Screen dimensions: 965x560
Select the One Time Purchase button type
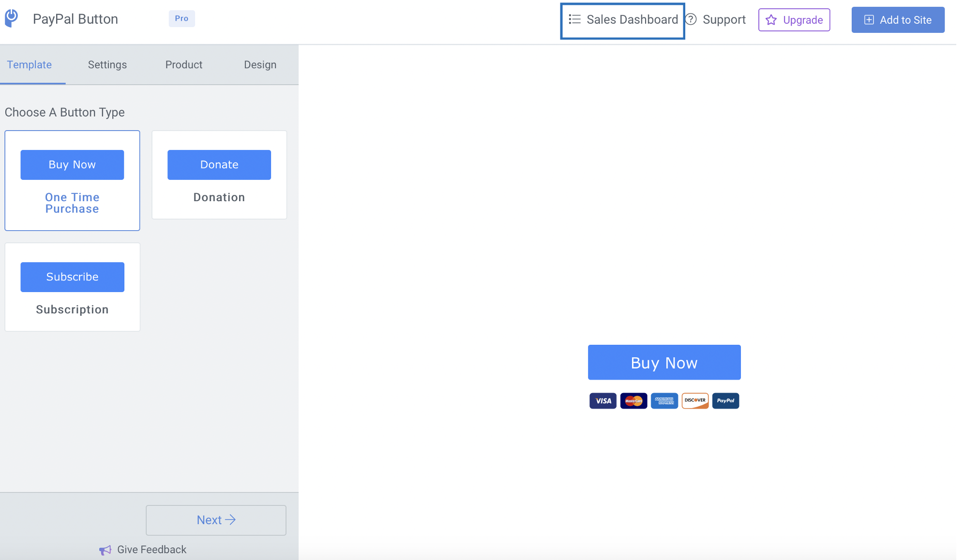point(72,180)
